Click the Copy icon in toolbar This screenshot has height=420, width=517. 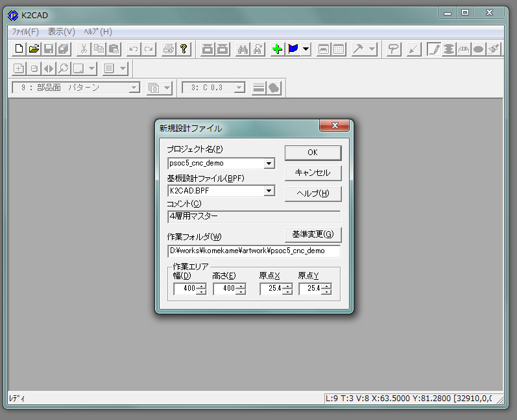[99, 49]
